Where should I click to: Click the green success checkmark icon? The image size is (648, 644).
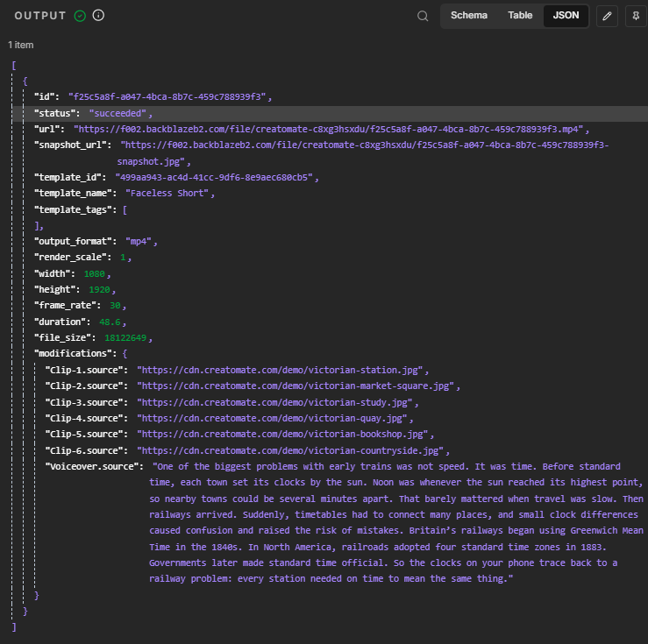[x=80, y=16]
